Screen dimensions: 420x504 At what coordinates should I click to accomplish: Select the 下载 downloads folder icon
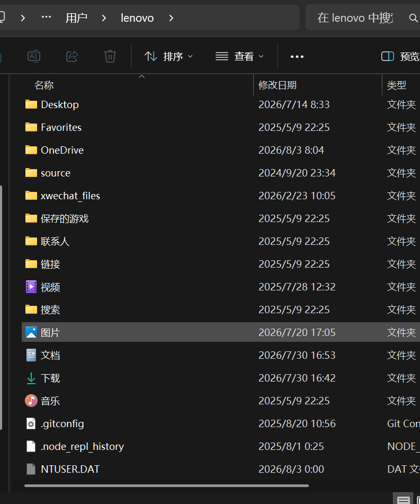31,378
